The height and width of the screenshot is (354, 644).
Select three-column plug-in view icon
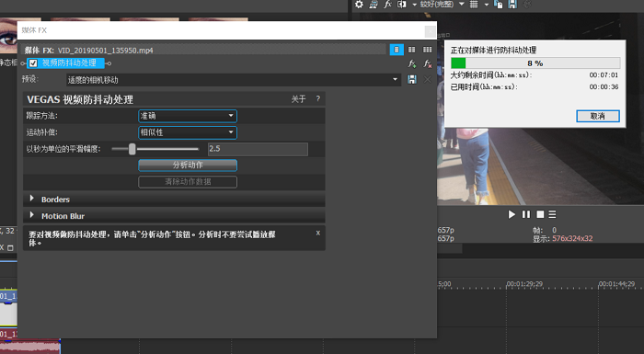pyautogui.click(x=428, y=50)
